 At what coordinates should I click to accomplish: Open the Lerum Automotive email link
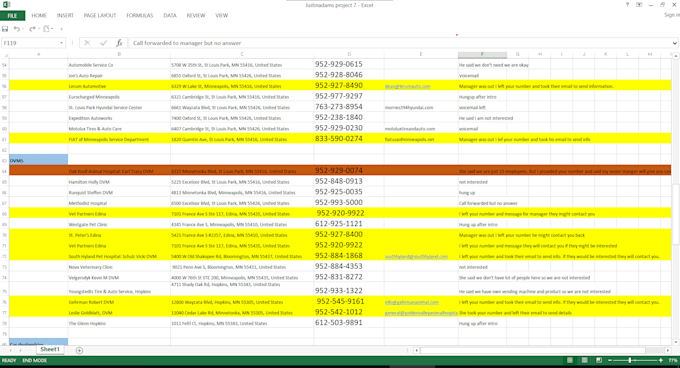(x=407, y=86)
